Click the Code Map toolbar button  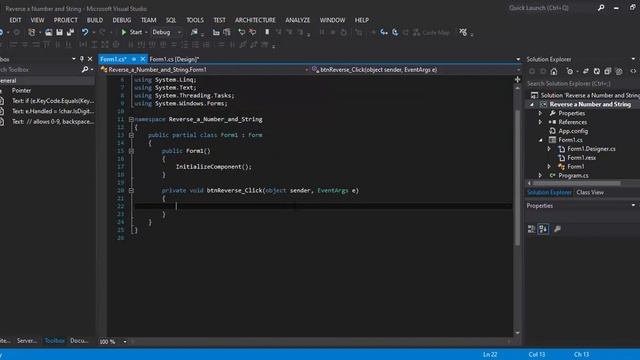click(x=431, y=33)
